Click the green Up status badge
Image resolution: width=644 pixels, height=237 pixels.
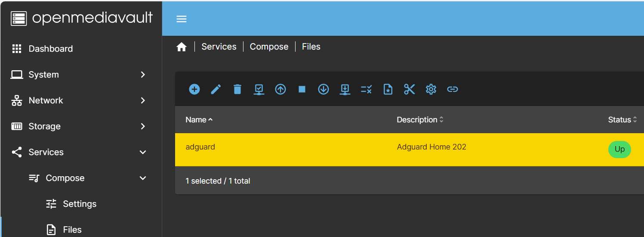pyautogui.click(x=619, y=149)
